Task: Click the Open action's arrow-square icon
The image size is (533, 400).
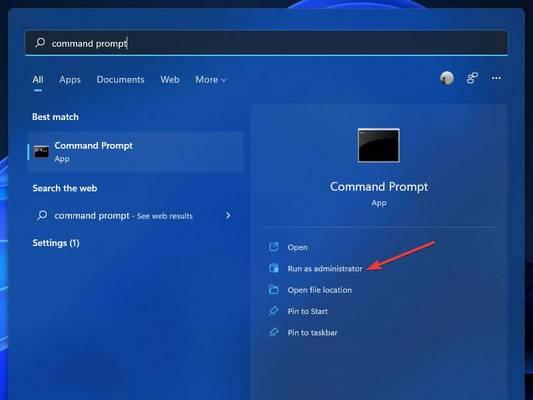Action: coord(274,247)
